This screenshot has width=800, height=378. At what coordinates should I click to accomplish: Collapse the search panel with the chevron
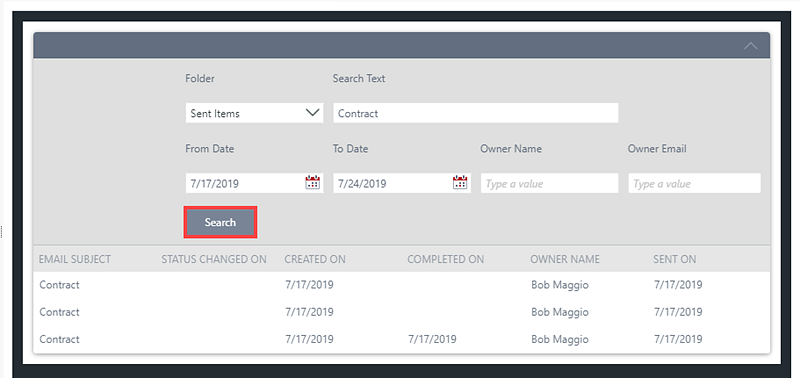click(751, 46)
